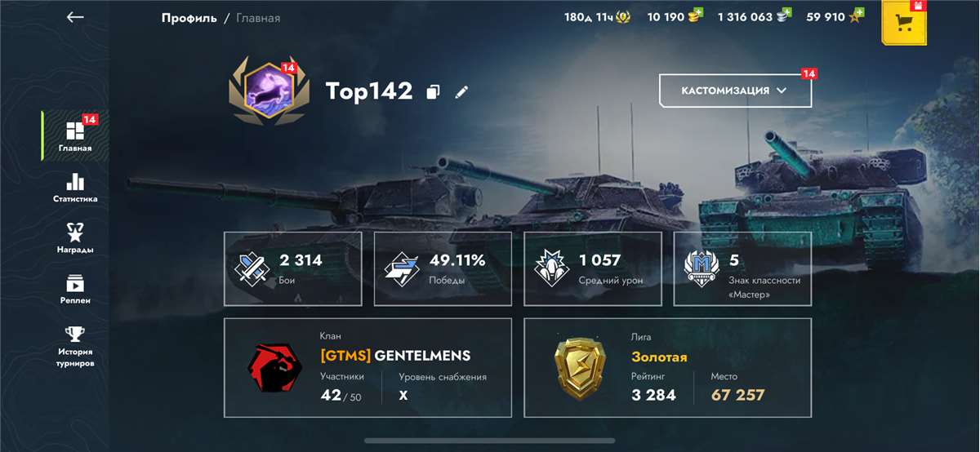Viewport: 980px width, 452px height.
Task: Add gold via the 10 190 counter
Action: pos(675,16)
